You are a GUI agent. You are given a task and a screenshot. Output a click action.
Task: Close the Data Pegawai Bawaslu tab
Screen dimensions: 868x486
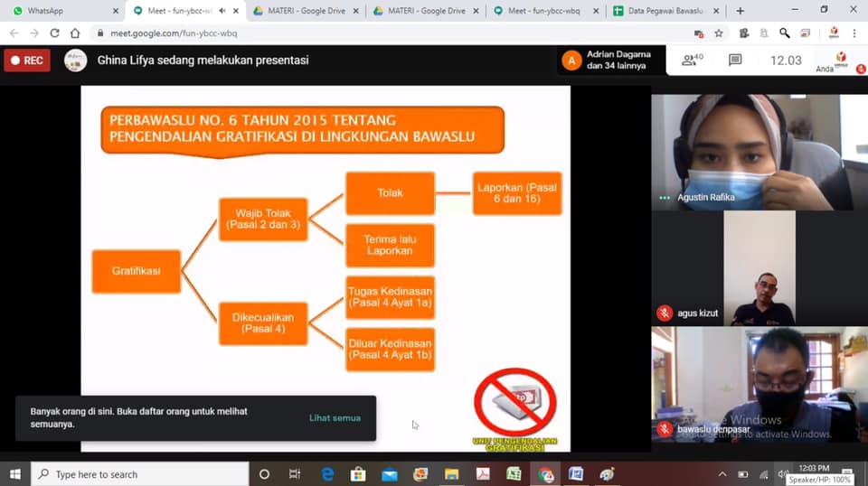(716, 11)
